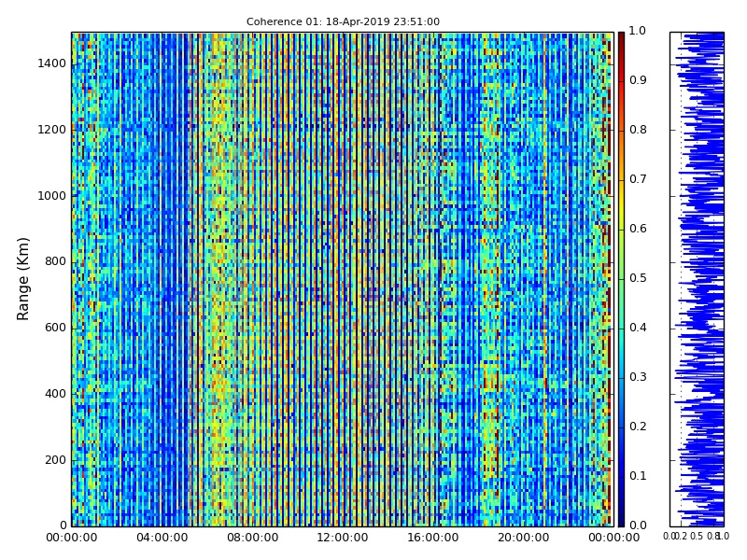
Task: Select the colorbar 0.5 tick label
Action: (x=638, y=278)
